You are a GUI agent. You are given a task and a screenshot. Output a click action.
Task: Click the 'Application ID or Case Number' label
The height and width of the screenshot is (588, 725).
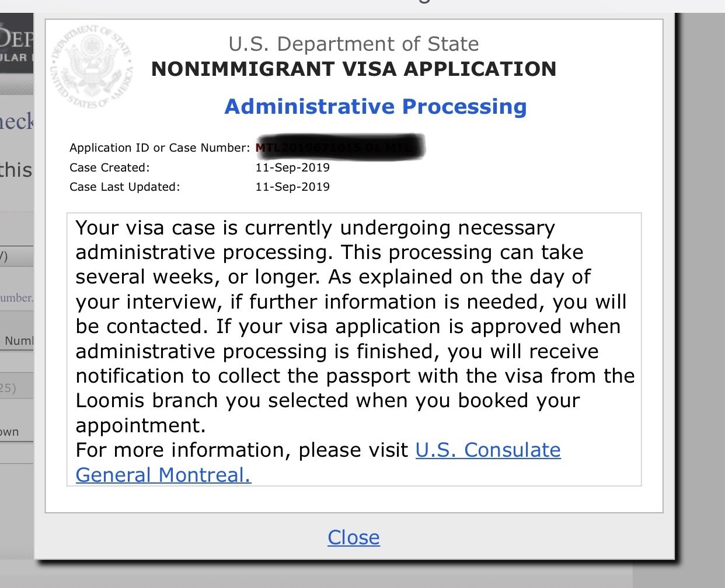coord(159,148)
